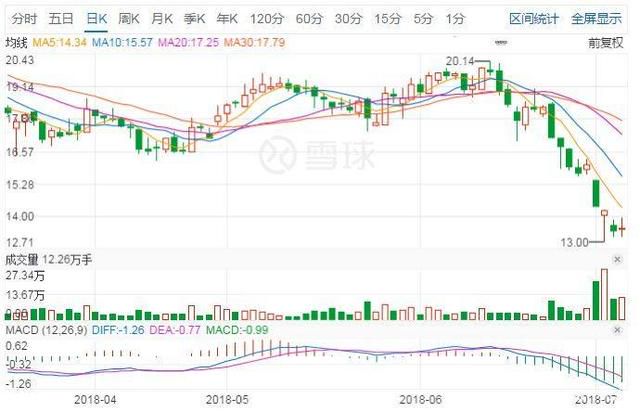Click the 2018-07 date axis label

(x=596, y=399)
